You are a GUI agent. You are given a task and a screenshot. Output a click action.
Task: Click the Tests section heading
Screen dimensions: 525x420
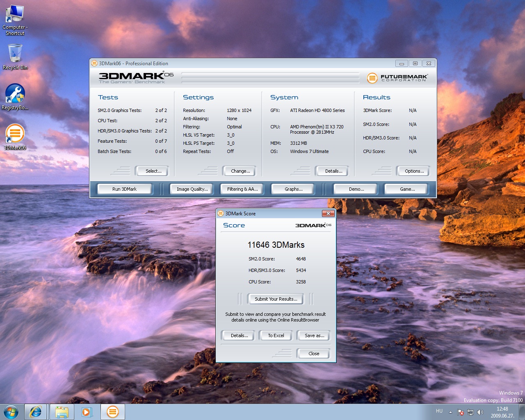108,97
